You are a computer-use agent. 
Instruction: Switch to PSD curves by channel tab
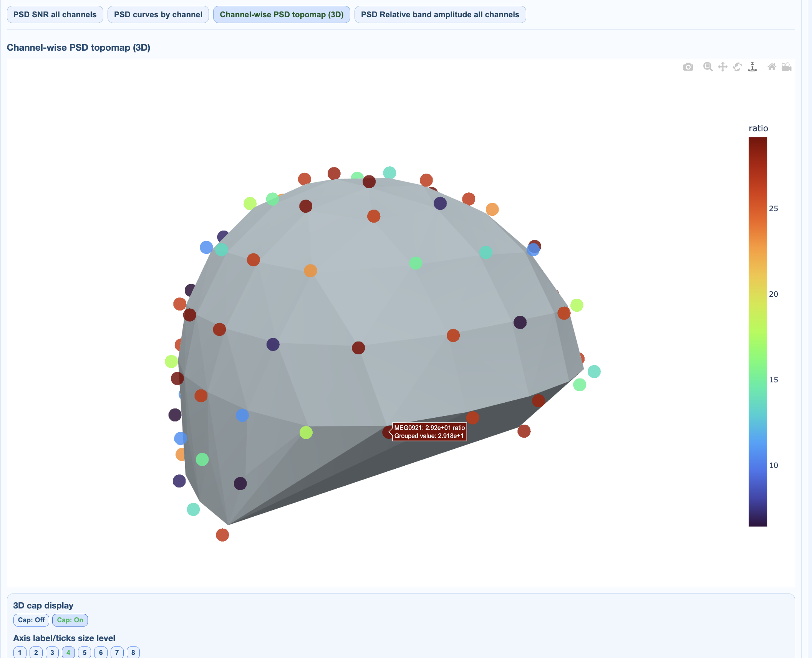pos(158,15)
